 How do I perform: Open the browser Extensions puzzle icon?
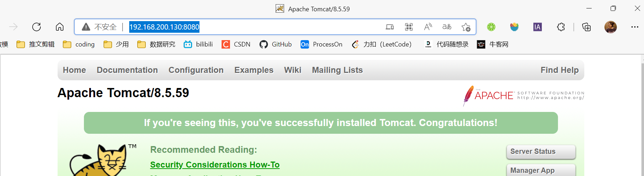click(x=561, y=27)
